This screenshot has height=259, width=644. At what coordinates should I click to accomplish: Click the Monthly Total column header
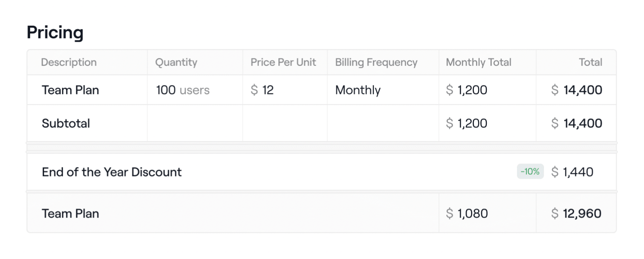point(478,62)
